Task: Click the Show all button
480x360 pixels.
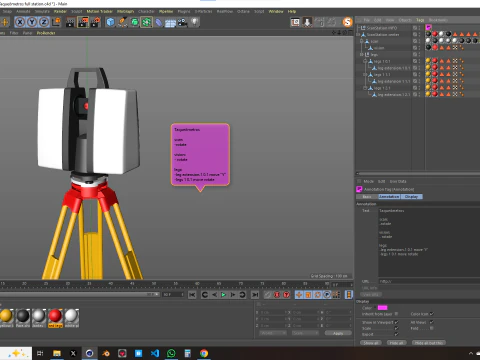Action: click(371, 343)
